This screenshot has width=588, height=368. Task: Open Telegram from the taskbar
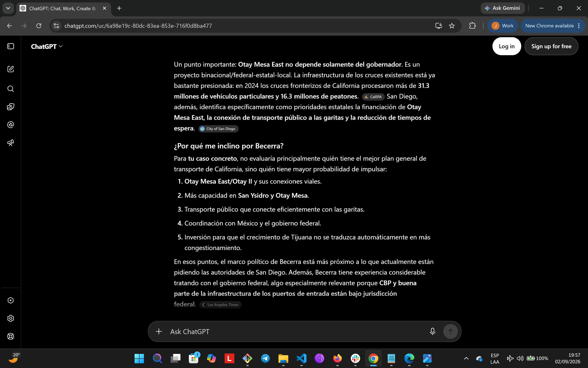tap(265, 358)
